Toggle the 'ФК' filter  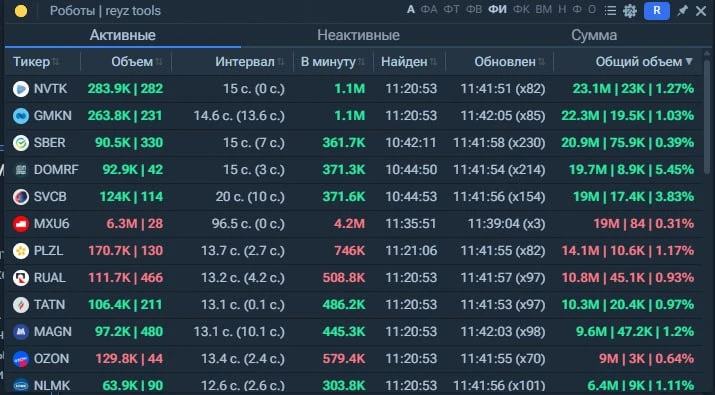(x=521, y=10)
